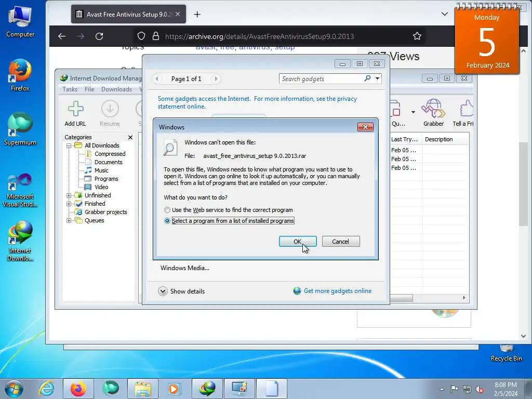
Task: Bookmark this page with star icon
Action: point(417,36)
